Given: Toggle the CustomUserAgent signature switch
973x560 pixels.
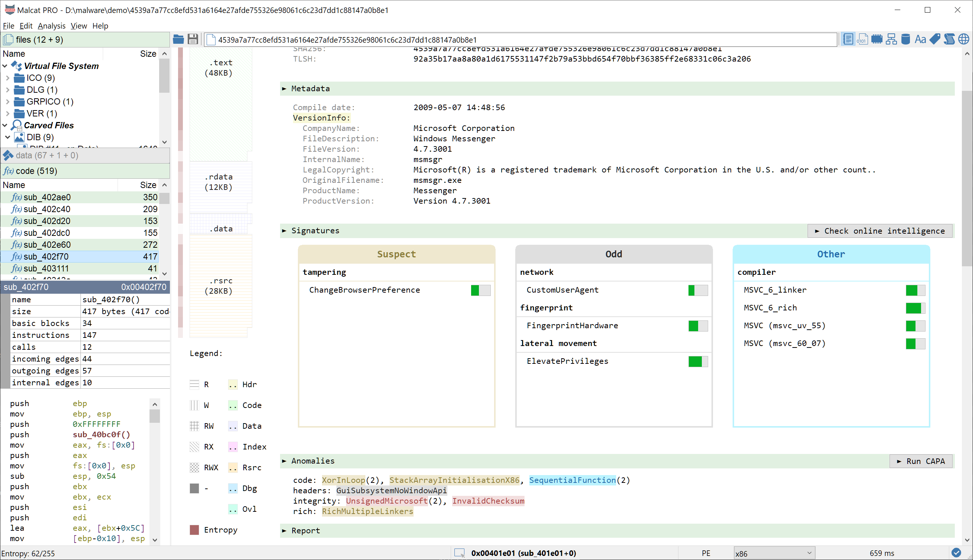Looking at the screenshot, I should tap(698, 290).
